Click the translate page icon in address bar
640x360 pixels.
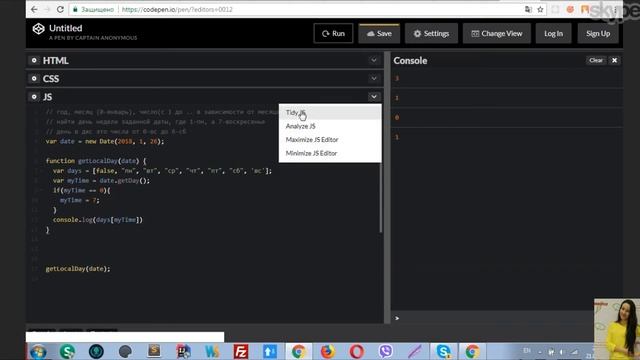click(x=528, y=9)
